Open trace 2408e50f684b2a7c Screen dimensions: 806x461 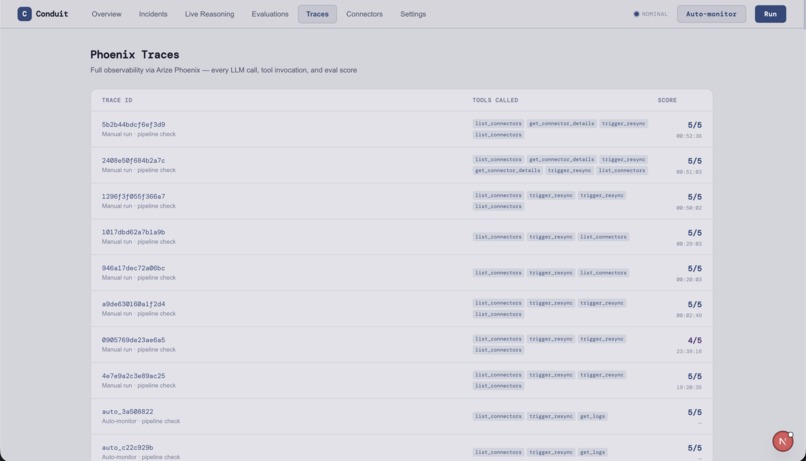pyautogui.click(x=133, y=160)
